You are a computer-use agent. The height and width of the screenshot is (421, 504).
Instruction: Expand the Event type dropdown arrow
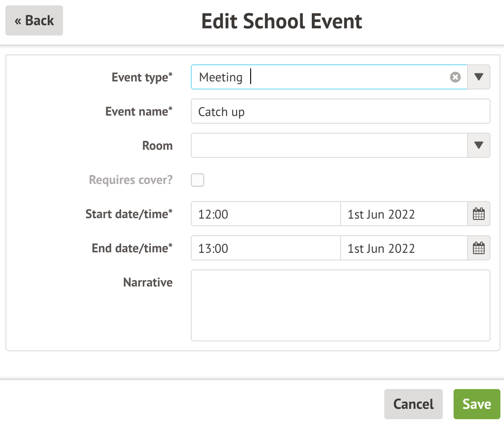coord(479,77)
